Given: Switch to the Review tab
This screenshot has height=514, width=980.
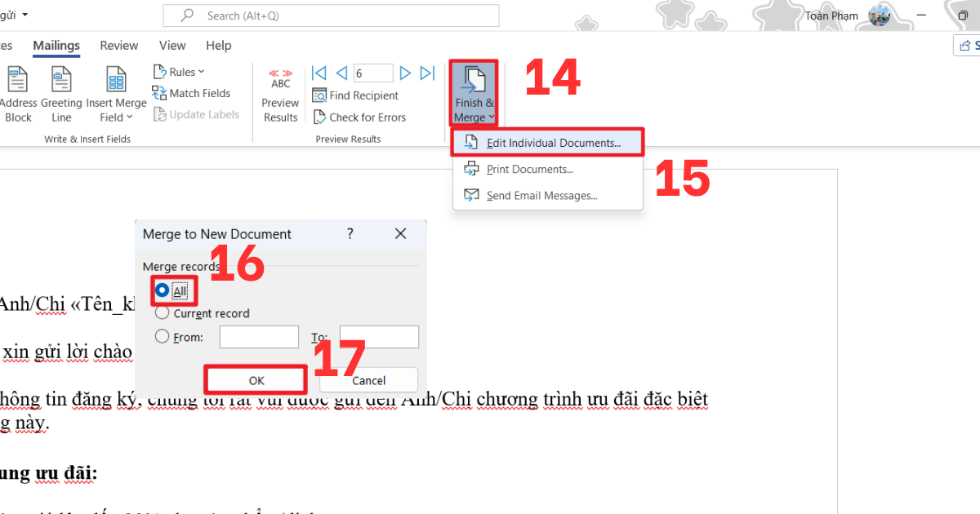Looking at the screenshot, I should (119, 46).
